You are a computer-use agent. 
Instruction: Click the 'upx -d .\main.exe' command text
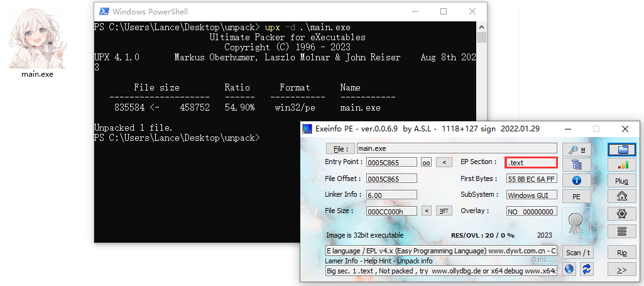(308, 28)
